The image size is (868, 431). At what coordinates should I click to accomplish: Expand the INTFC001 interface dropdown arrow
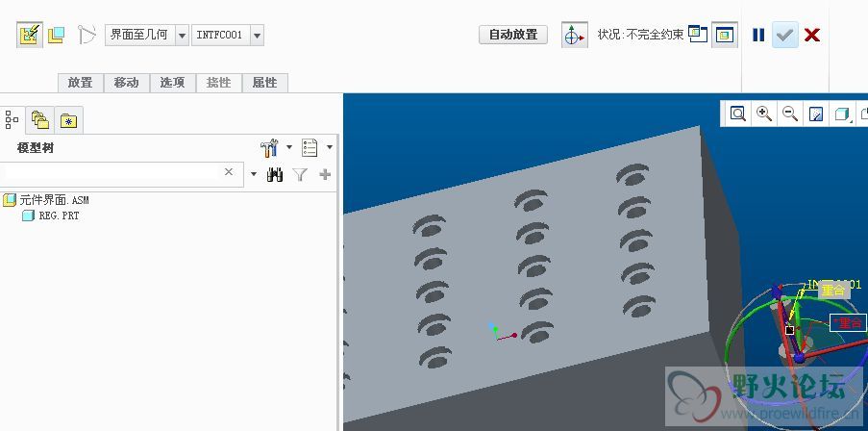point(257,36)
